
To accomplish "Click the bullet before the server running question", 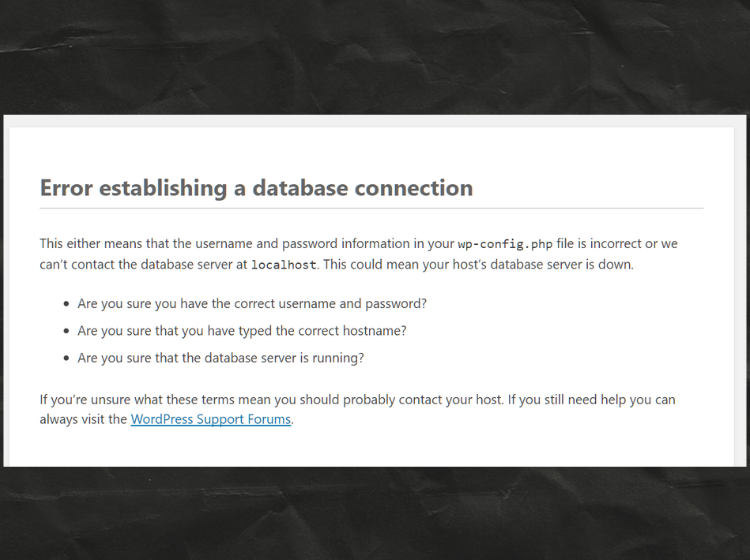I will pos(66,357).
